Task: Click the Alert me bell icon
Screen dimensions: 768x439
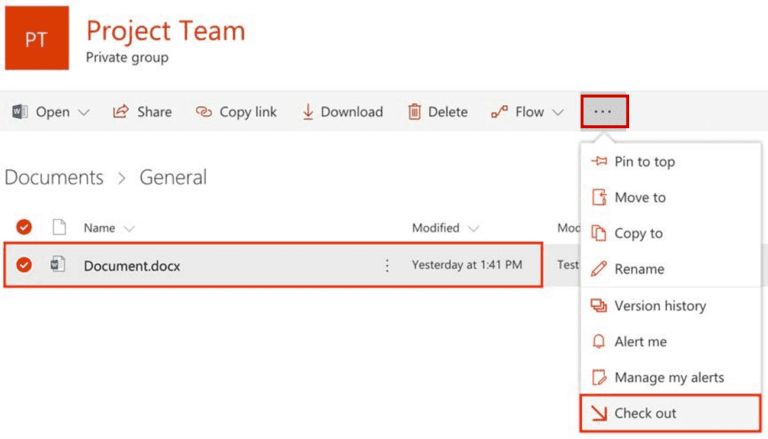Action: (599, 341)
